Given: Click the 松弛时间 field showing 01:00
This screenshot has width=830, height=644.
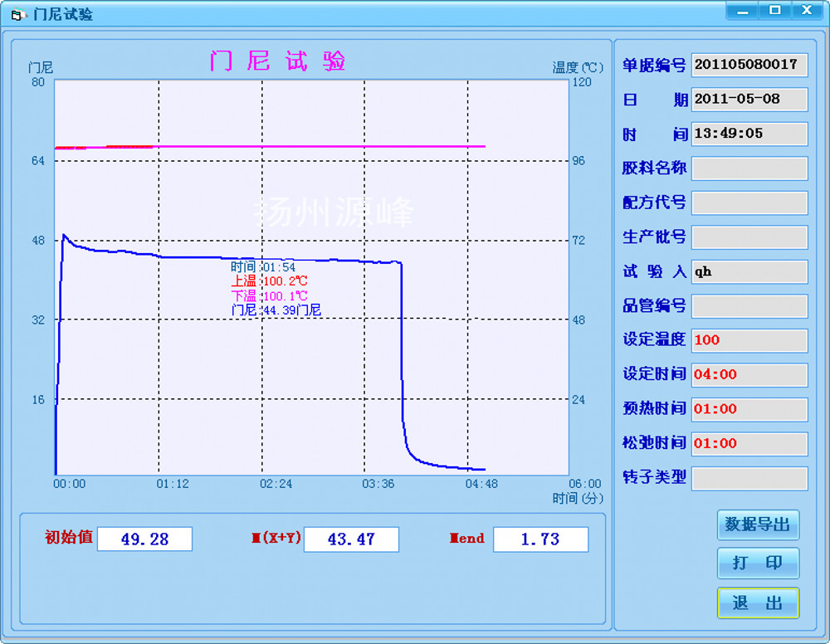Looking at the screenshot, I should 749,443.
